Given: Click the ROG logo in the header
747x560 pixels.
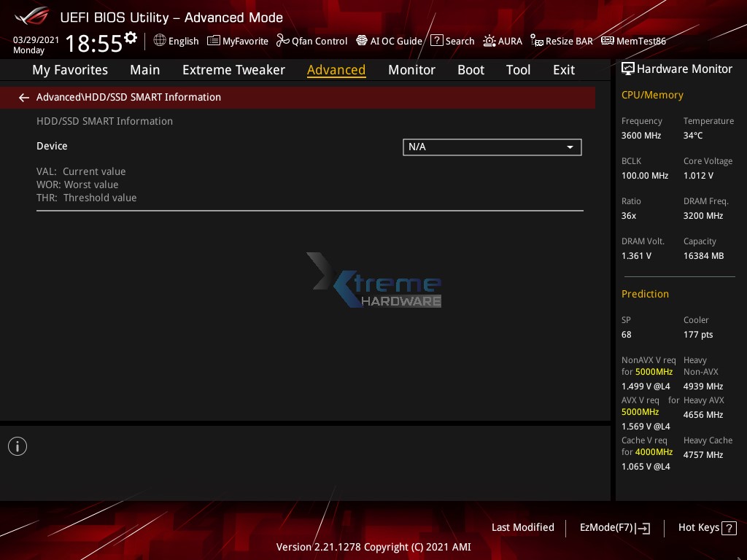Looking at the screenshot, I should tap(30, 16).
